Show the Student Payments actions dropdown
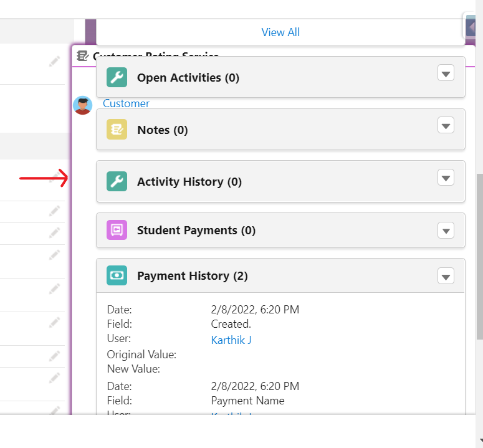Screen dimensions: 483x448 (x=446, y=231)
